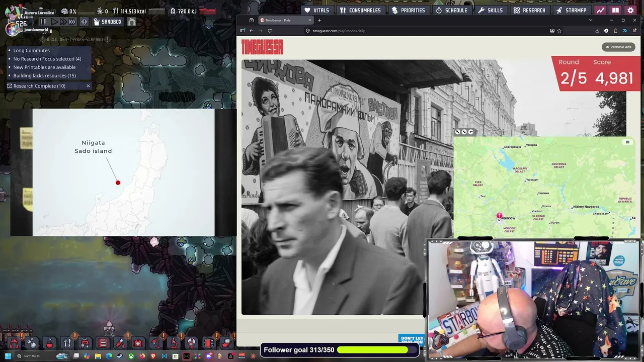The width and height of the screenshot is (644, 362).
Task: Open the Vitals management tab
Action: point(316,10)
